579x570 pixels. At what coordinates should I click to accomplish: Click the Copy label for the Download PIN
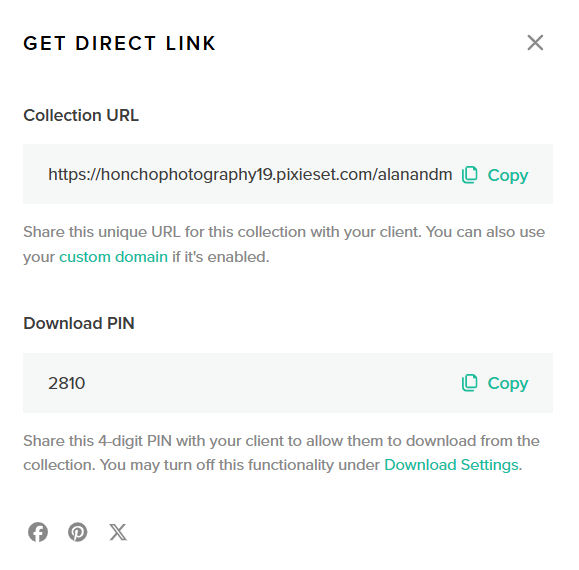click(508, 383)
